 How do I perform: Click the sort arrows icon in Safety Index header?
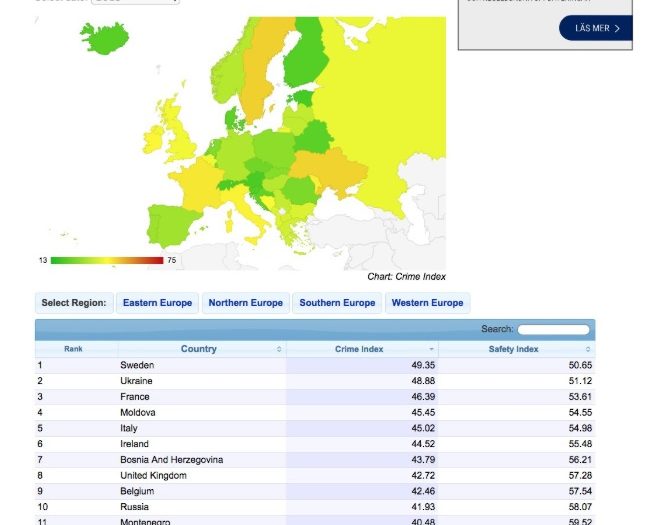click(585, 350)
